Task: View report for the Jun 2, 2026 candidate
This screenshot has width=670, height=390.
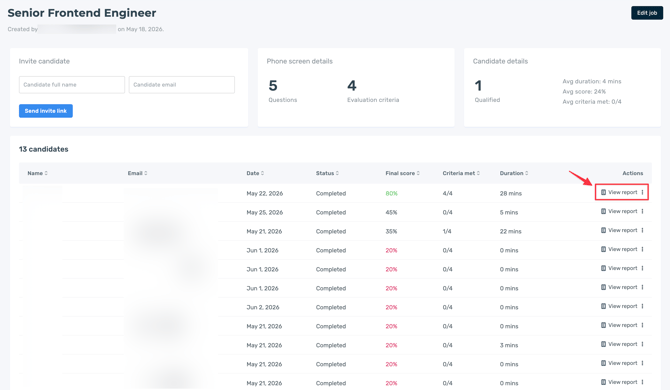Action: coord(619,306)
